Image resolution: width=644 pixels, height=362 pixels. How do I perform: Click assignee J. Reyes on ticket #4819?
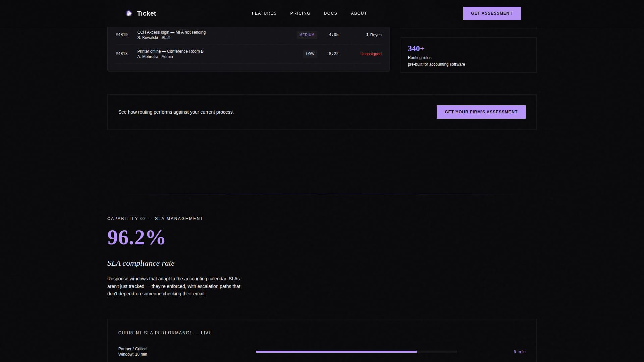[x=373, y=35]
